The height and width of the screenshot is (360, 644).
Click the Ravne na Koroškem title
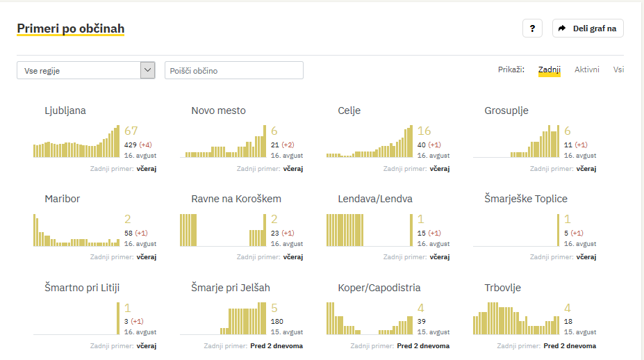[x=236, y=199]
